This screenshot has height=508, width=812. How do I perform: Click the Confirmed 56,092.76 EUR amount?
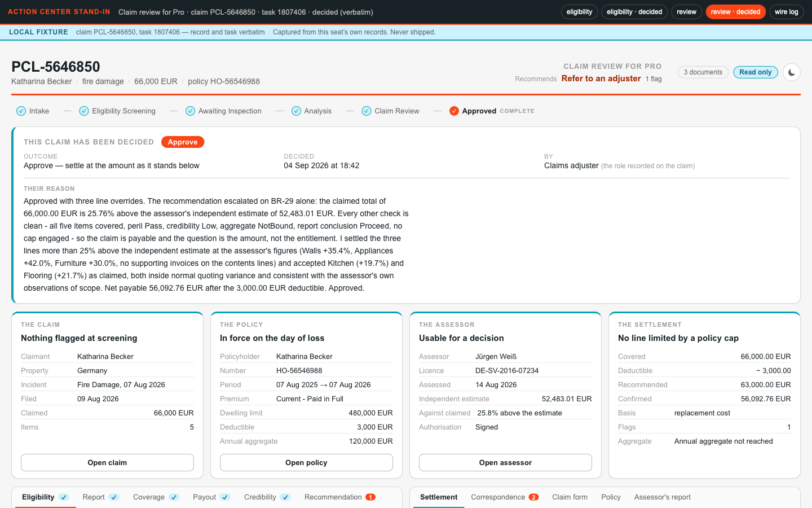(766, 399)
